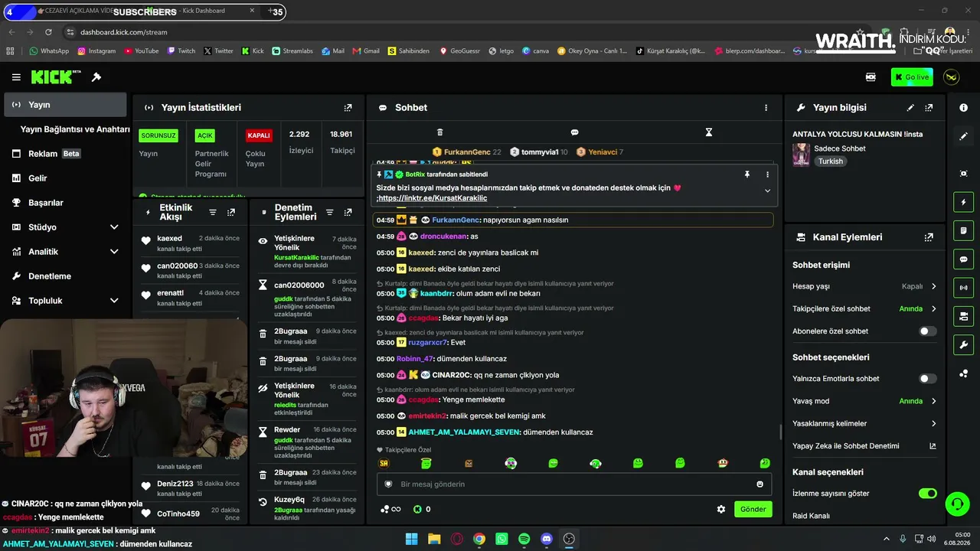Image resolution: width=980 pixels, height=551 pixels.
Task: Go to Gelir in the sidebar
Action: (65, 178)
